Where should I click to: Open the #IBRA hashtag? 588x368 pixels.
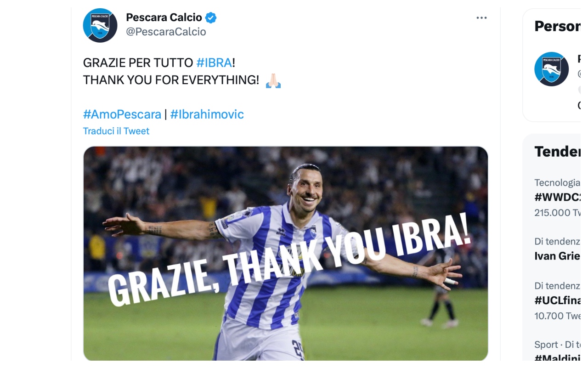[x=214, y=62]
